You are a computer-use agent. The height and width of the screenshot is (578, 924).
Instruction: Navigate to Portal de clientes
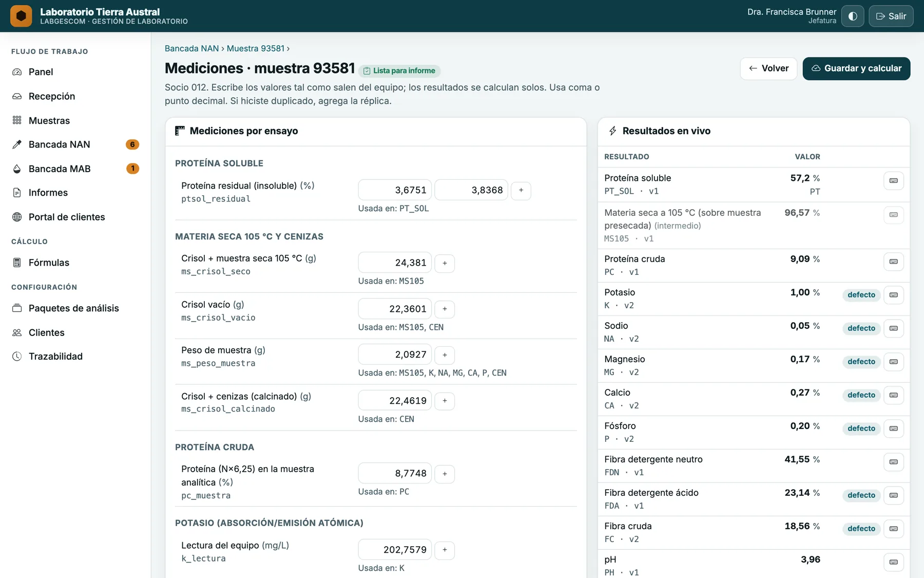coord(75,217)
